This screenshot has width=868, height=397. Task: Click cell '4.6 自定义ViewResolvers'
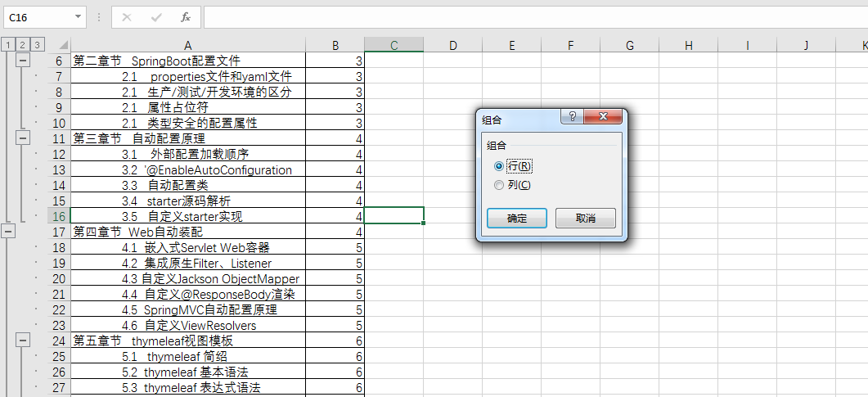(188, 324)
